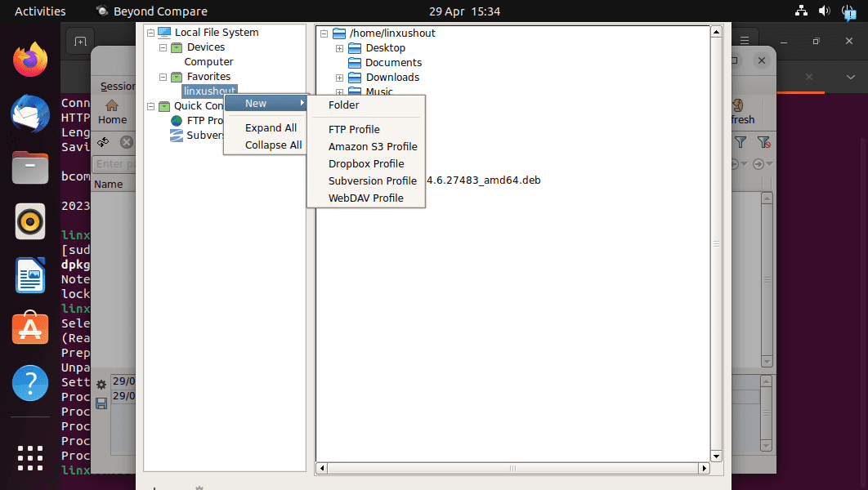Image resolution: width=868 pixels, height=490 pixels.
Task: Collapse the Local File System node
Action: click(150, 33)
